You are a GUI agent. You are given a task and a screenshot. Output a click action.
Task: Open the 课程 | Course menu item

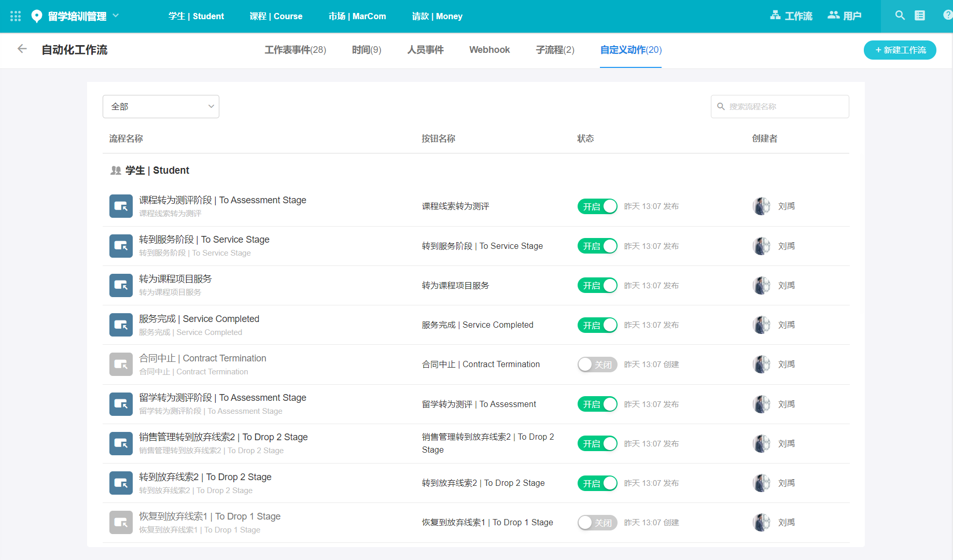click(276, 16)
